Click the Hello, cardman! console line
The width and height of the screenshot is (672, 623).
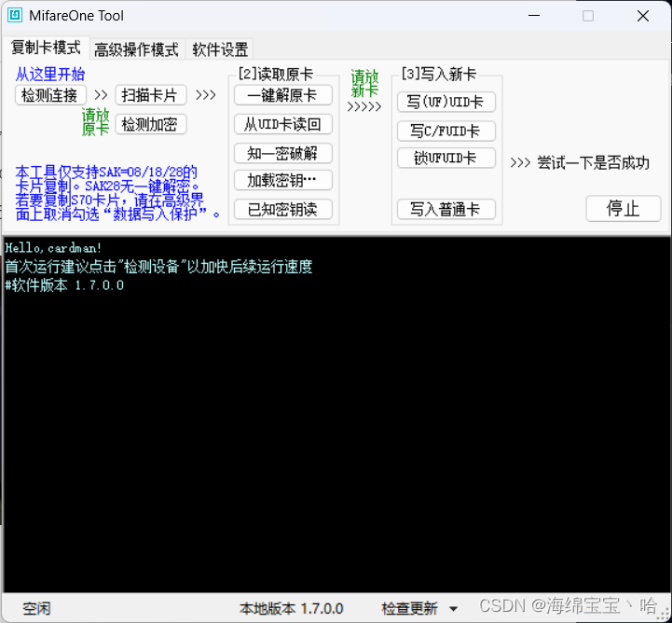(53, 248)
